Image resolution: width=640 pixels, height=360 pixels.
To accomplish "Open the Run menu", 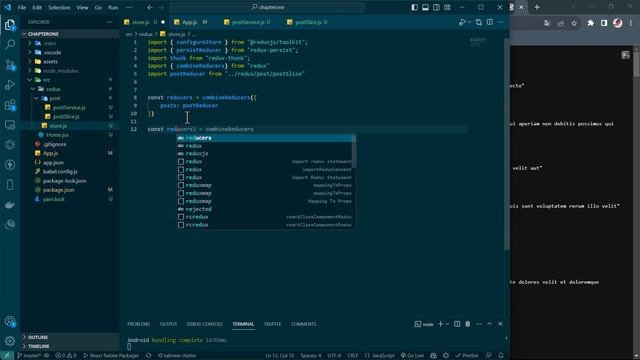I will [113, 7].
